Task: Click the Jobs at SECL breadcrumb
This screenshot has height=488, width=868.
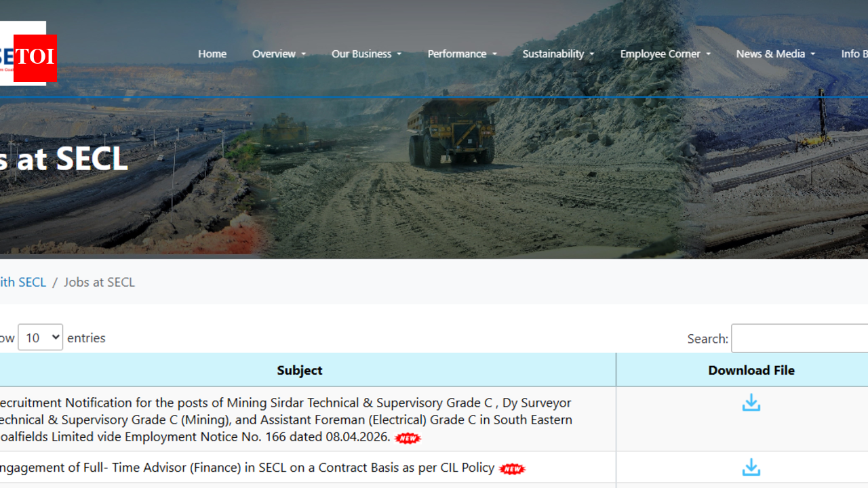Action: (99, 282)
